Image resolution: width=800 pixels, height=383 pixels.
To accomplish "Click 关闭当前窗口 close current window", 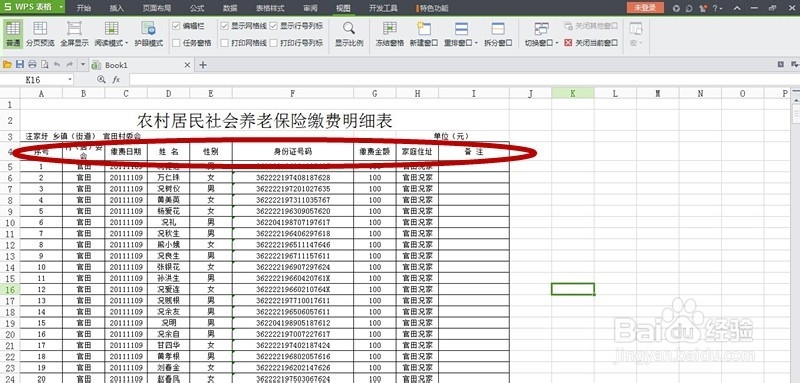I will pos(591,43).
